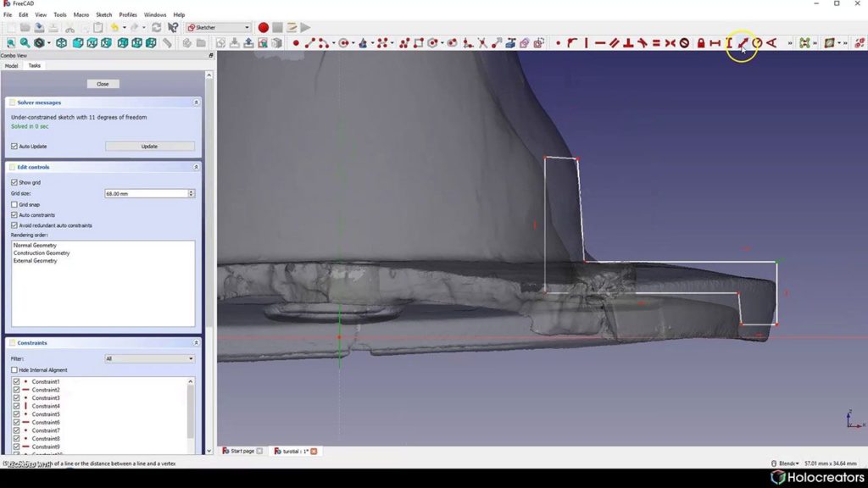Select the create point tool
The height and width of the screenshot is (488, 868).
tap(296, 43)
